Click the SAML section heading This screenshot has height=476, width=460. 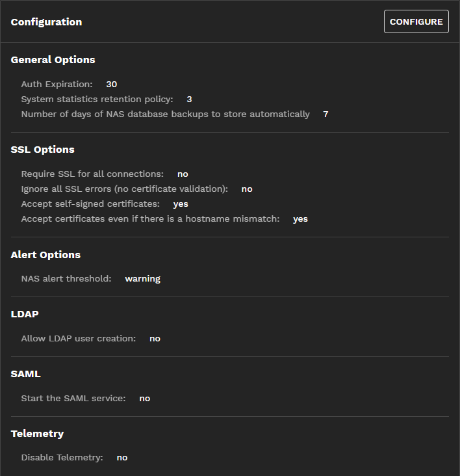click(25, 374)
